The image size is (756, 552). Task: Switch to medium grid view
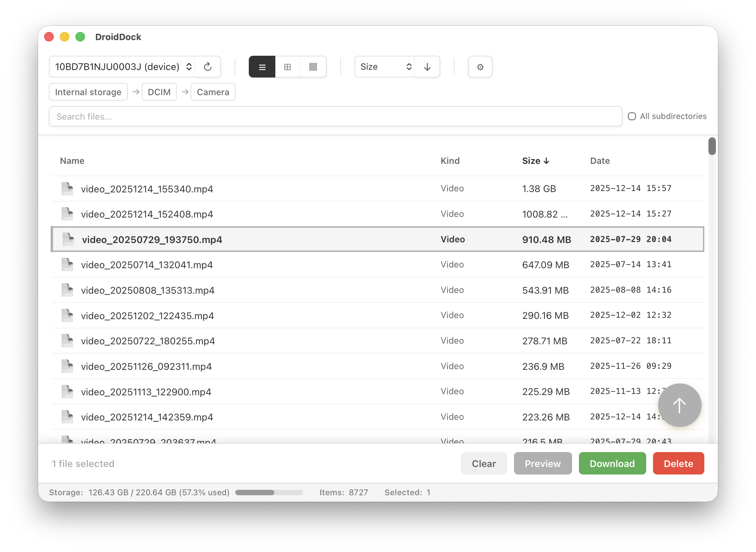pos(288,67)
